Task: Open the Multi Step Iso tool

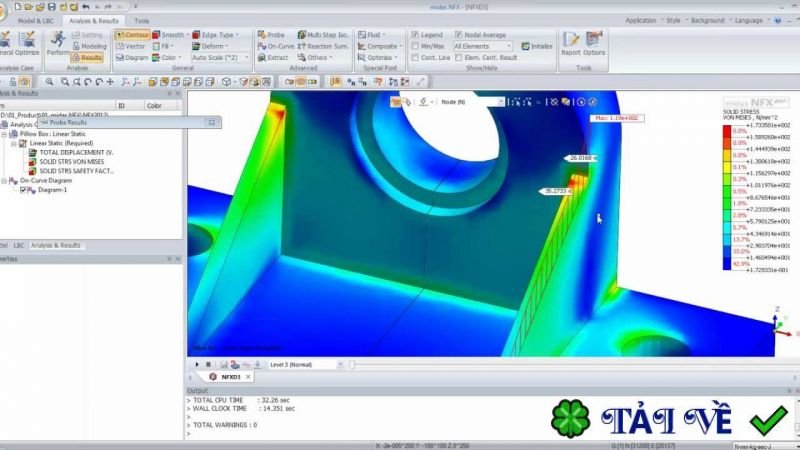Action: pyautogui.click(x=323, y=35)
